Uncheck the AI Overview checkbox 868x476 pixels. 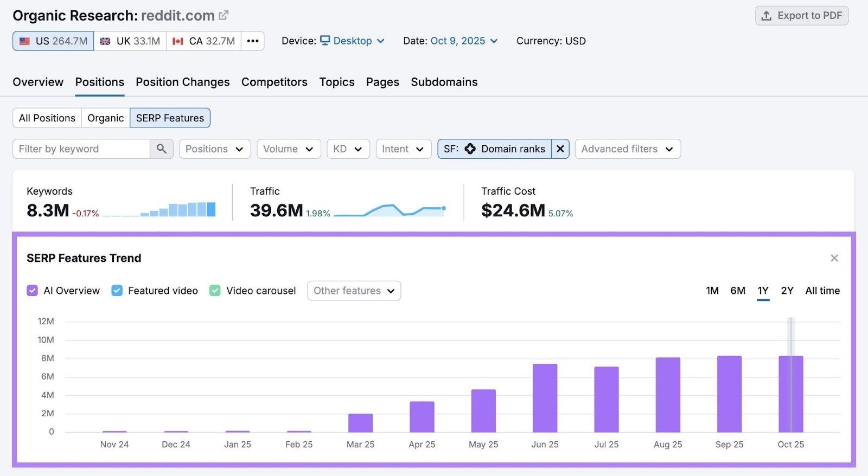pos(32,291)
